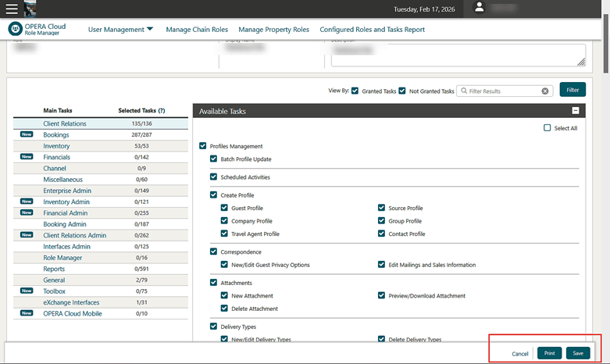Viewport: 610px width, 364px height.
Task: Click the property thumbnail in top bar
Action: (30, 9)
